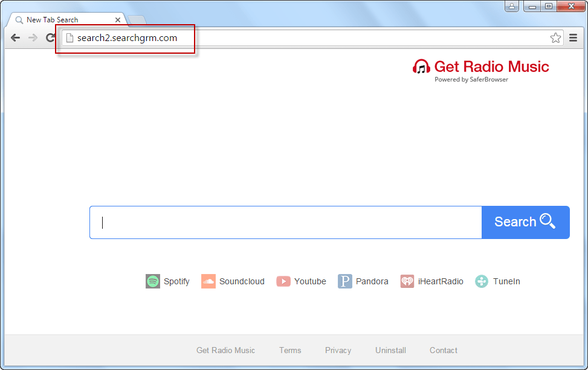Click the blue Search button
This screenshot has width=588, height=370.
[525, 222]
